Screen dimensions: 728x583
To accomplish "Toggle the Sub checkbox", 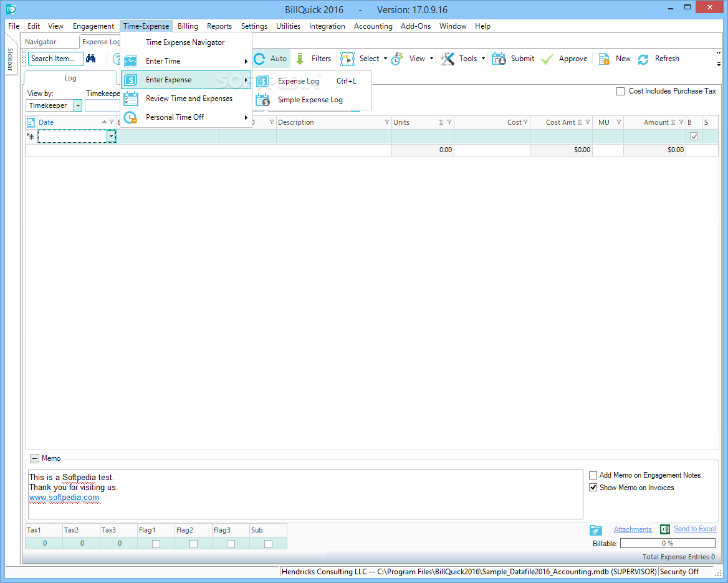I will [269, 544].
